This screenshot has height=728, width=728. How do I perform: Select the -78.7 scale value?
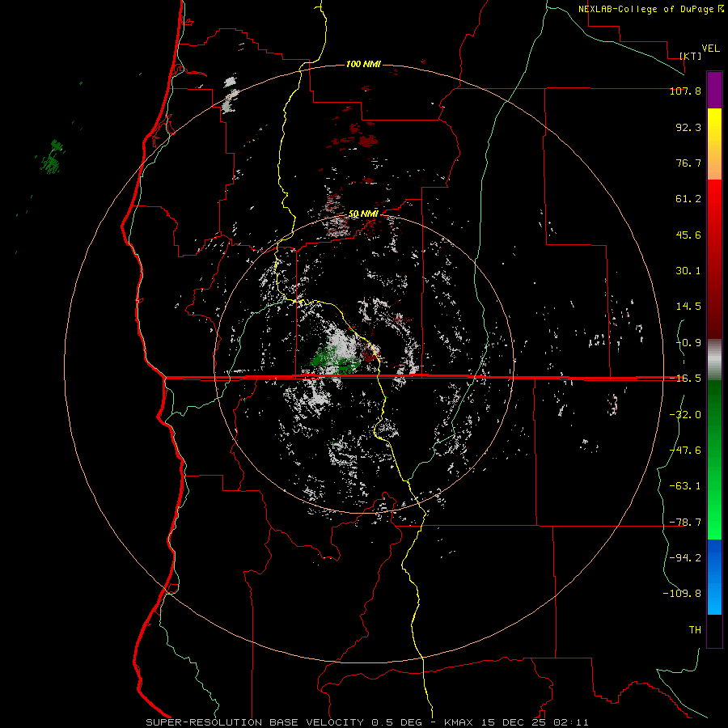(685, 523)
